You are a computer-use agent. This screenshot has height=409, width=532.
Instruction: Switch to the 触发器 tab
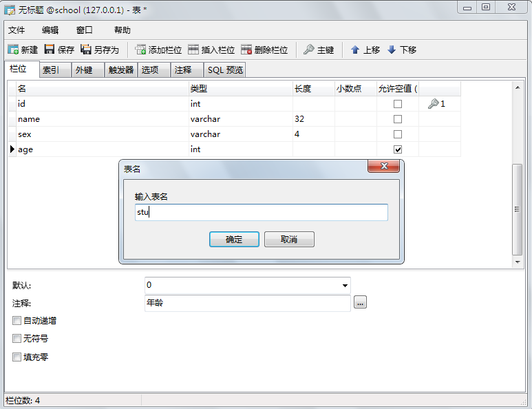coord(121,70)
